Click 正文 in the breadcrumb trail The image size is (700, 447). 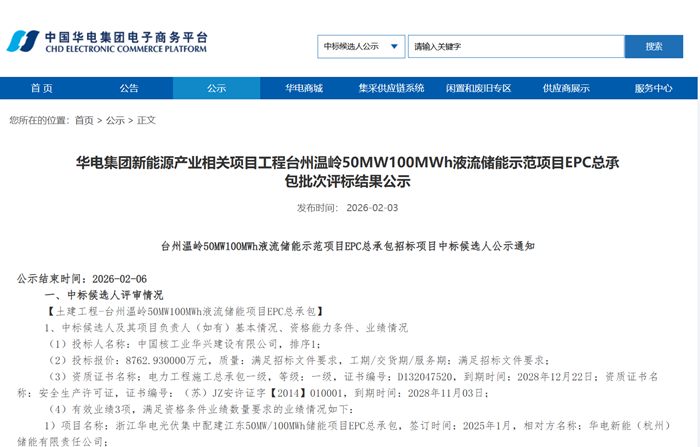click(146, 120)
